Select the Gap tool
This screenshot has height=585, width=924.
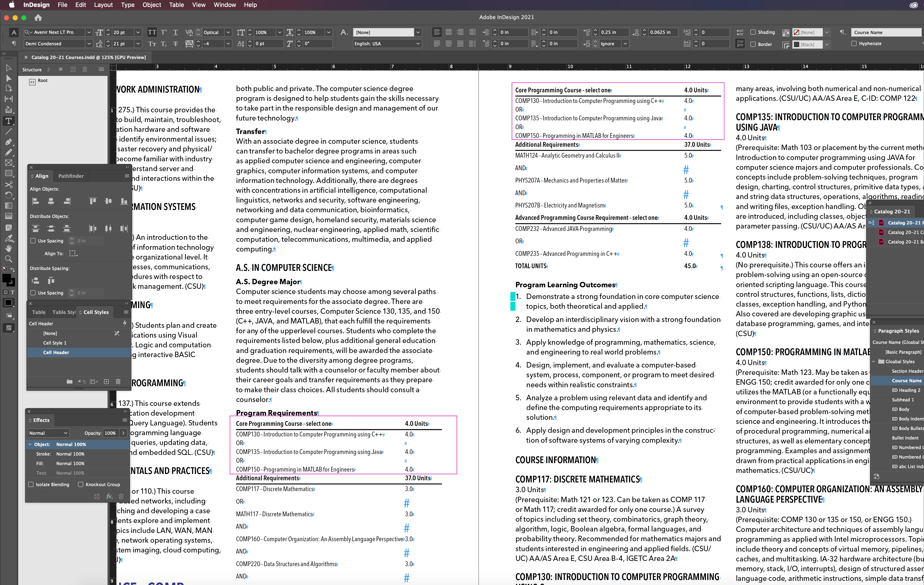[x=8, y=99]
